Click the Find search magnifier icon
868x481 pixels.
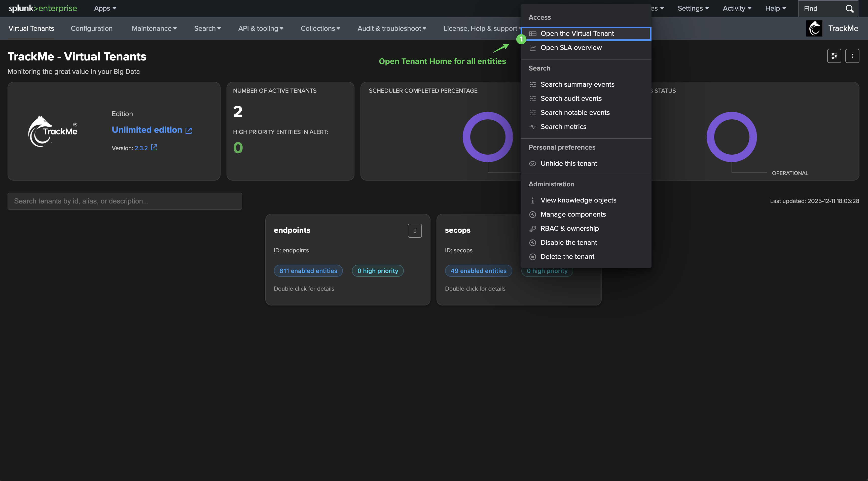[849, 8]
